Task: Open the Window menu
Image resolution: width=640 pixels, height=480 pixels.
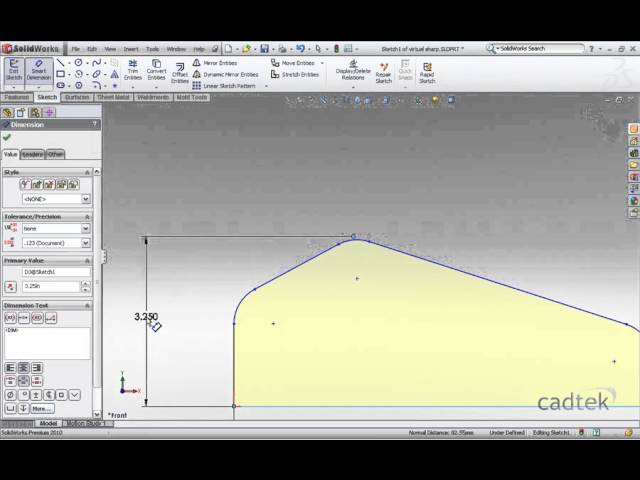Action: click(x=176, y=49)
